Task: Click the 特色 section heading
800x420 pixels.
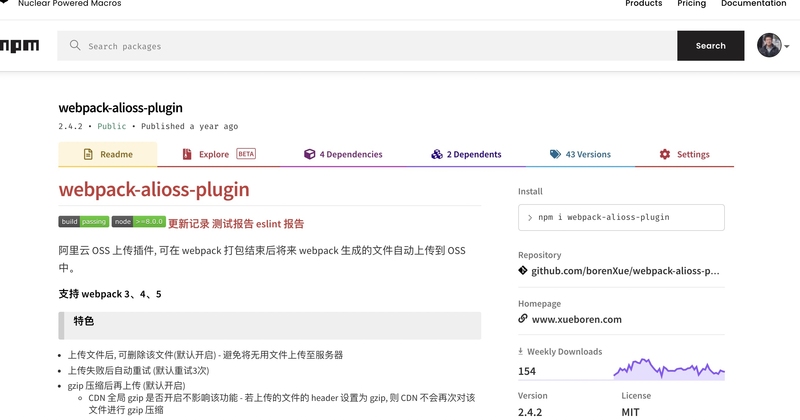Action: pyautogui.click(x=84, y=321)
